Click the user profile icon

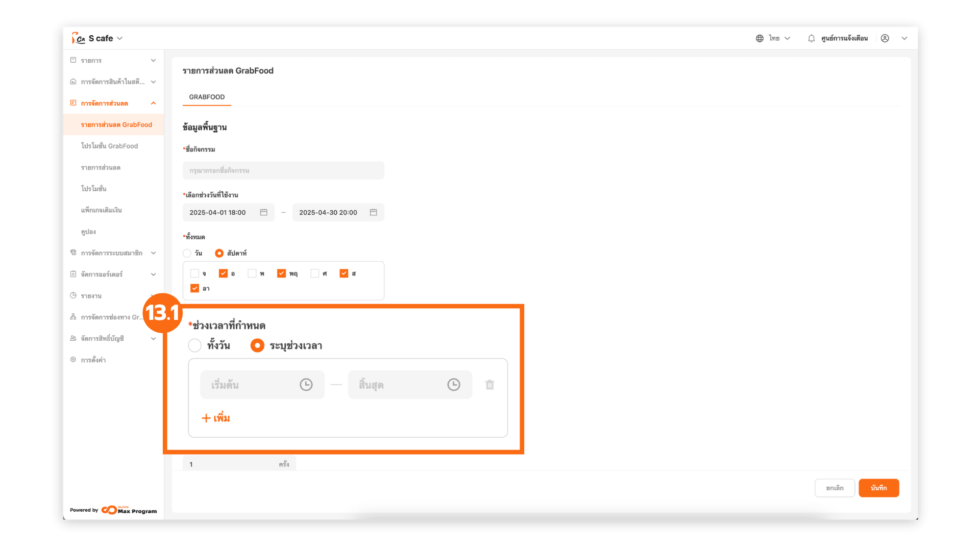(x=885, y=38)
